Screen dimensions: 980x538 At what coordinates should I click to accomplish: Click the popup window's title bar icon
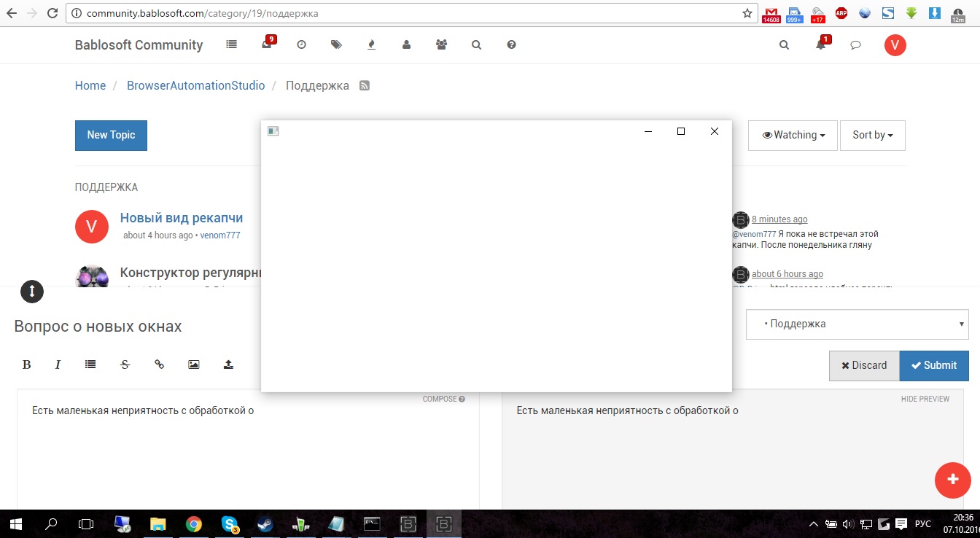273,131
